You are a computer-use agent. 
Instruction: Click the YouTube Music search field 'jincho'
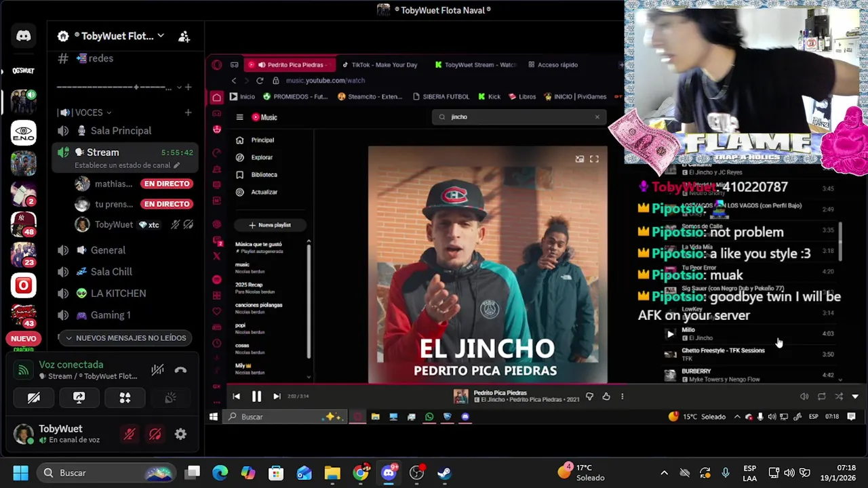pyautogui.click(x=518, y=117)
